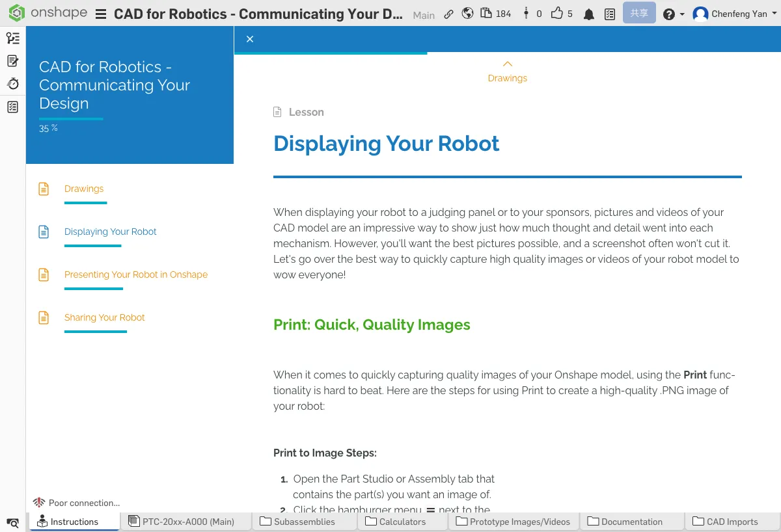The width and height of the screenshot is (781, 532).
Task: Click the blue 共享 share button
Action: pyautogui.click(x=638, y=13)
